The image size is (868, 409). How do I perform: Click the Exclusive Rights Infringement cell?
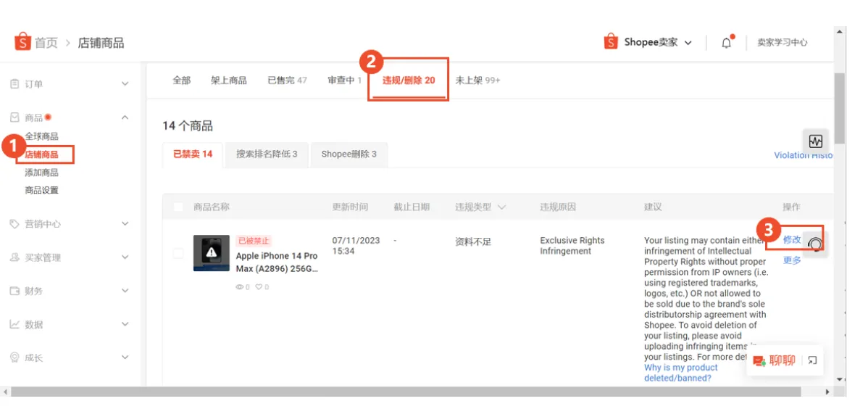(572, 246)
